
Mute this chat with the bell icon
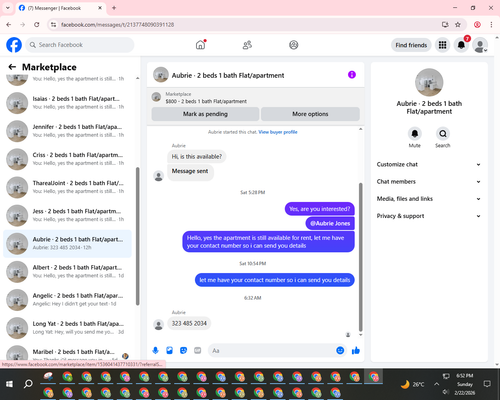pyautogui.click(x=415, y=134)
